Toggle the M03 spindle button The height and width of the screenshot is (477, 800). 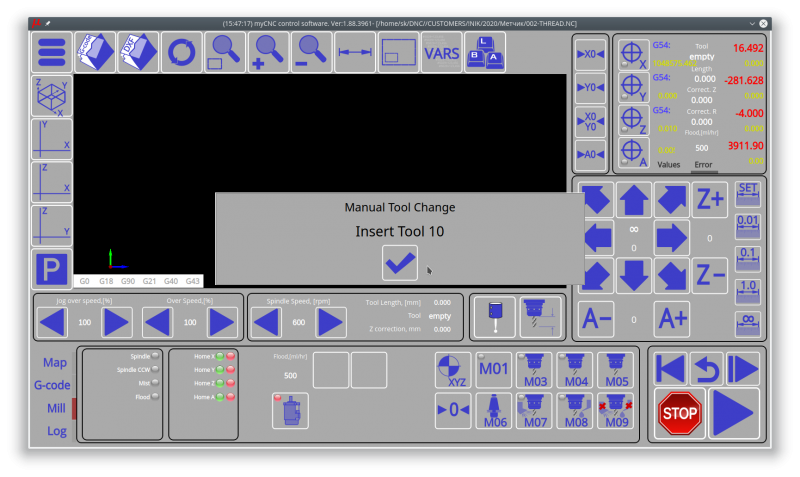(535, 370)
